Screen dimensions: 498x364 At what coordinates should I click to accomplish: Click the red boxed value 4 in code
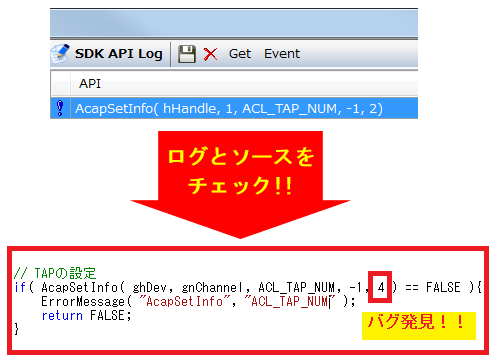coord(380,287)
